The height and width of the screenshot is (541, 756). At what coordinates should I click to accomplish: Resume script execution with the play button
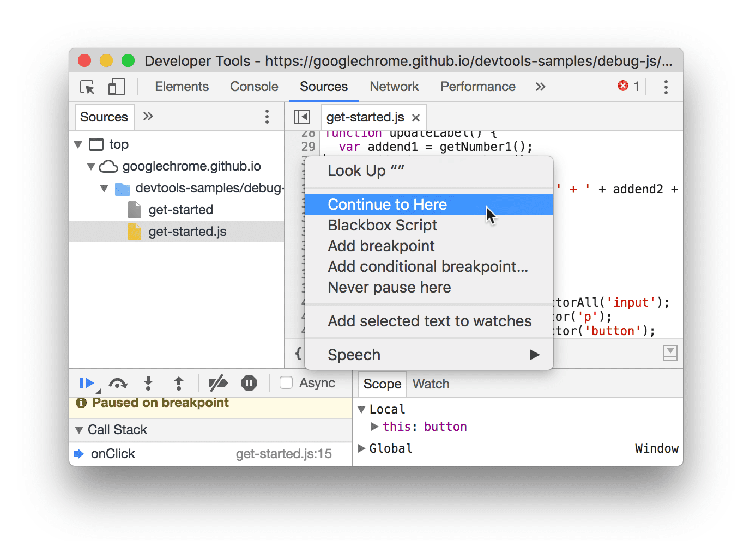pos(87,384)
